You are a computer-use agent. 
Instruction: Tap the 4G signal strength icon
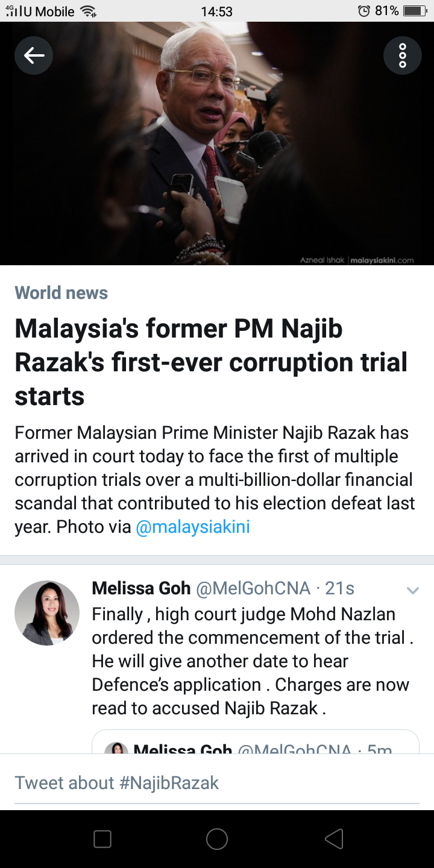(13, 11)
